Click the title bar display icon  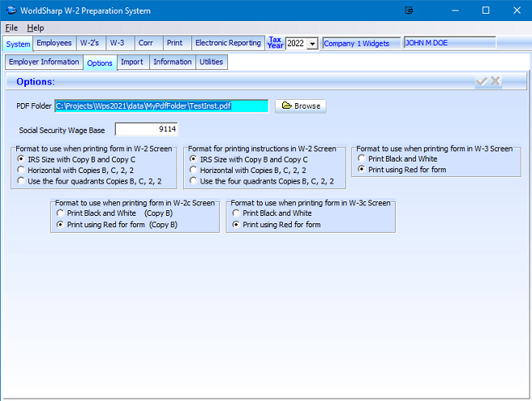(x=410, y=11)
